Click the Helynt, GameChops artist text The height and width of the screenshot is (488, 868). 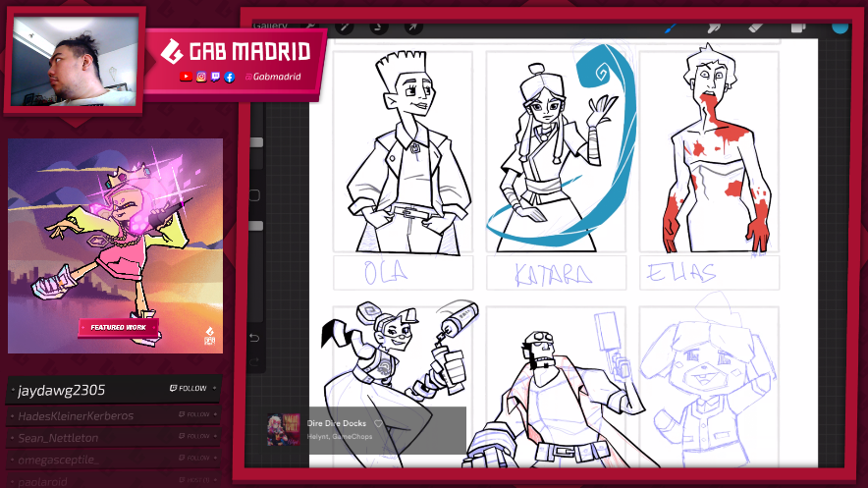pos(340,437)
